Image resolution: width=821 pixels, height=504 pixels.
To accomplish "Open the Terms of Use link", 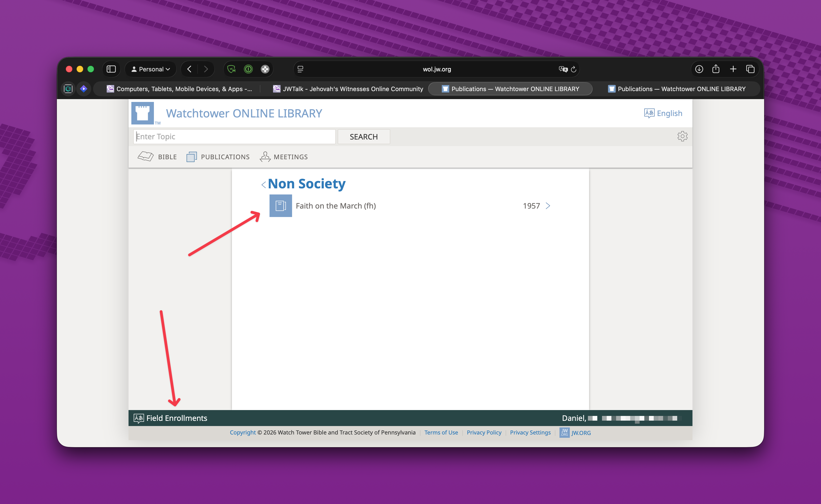I will [441, 432].
